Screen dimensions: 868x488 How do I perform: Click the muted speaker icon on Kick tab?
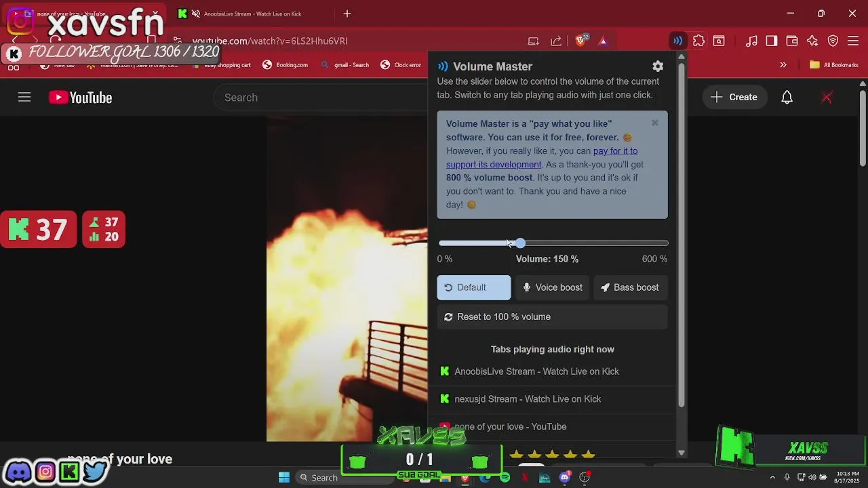(196, 14)
